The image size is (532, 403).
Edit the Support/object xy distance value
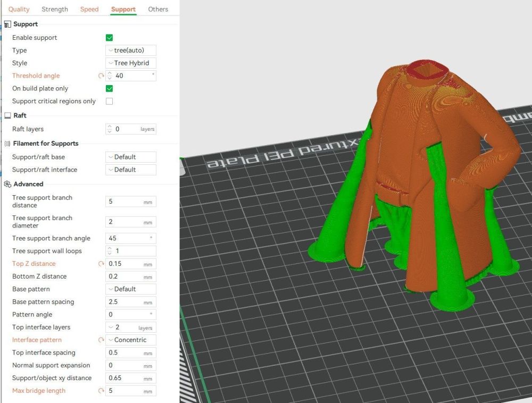pos(131,378)
